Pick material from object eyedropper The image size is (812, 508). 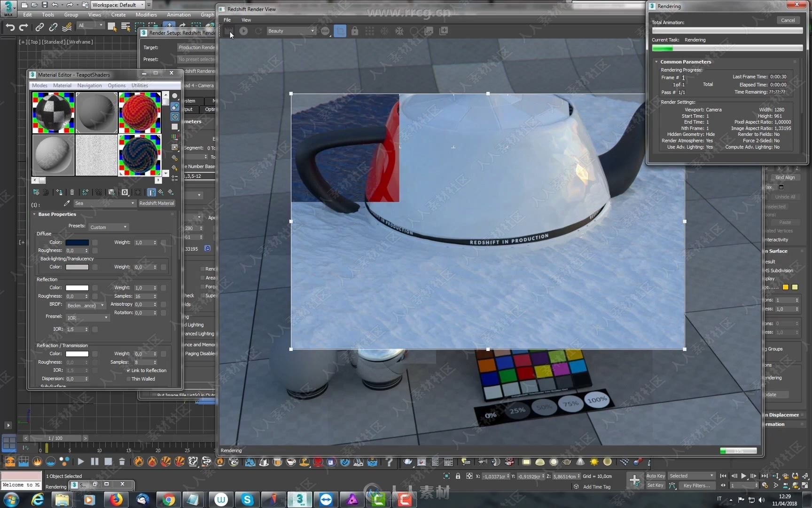click(67, 203)
